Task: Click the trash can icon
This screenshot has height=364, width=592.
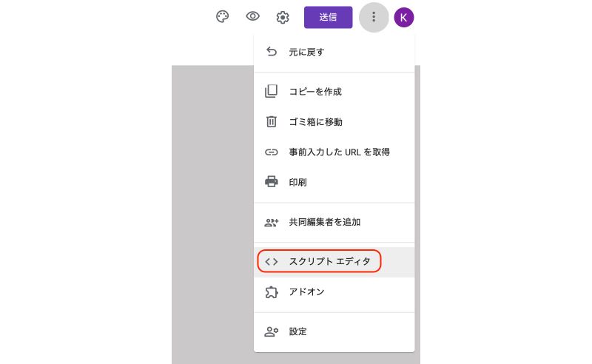Action: pyautogui.click(x=271, y=121)
